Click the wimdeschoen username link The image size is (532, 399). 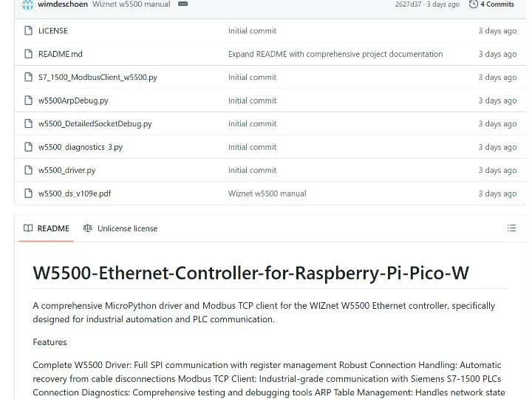[63, 4]
